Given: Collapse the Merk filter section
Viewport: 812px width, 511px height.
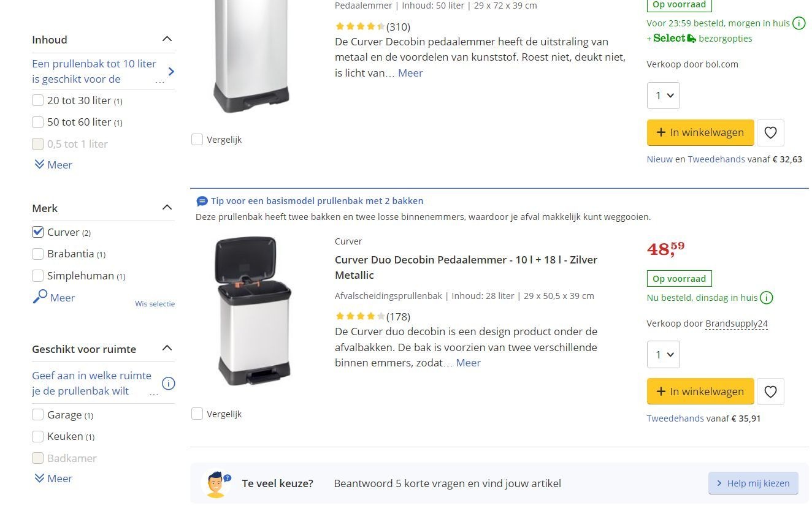Looking at the screenshot, I should pyautogui.click(x=167, y=208).
